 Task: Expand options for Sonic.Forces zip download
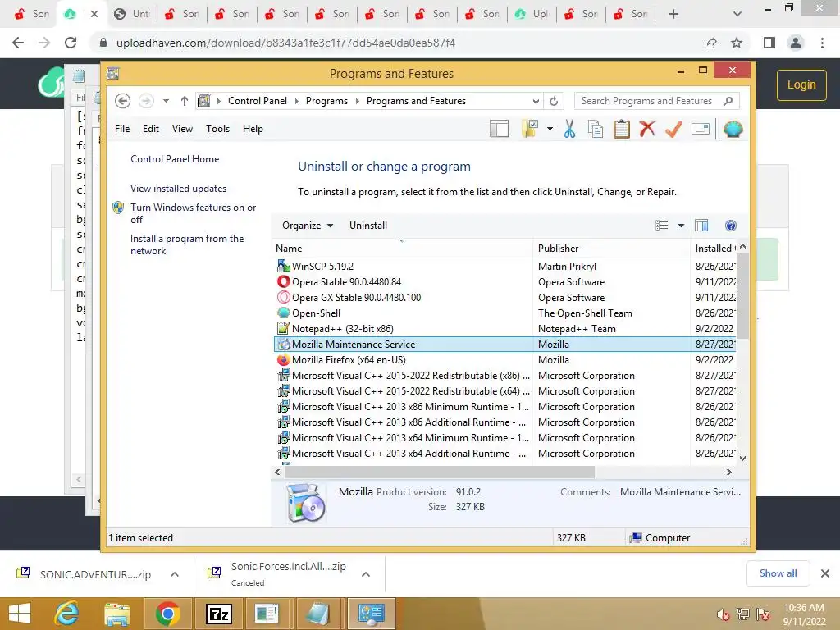click(x=366, y=574)
